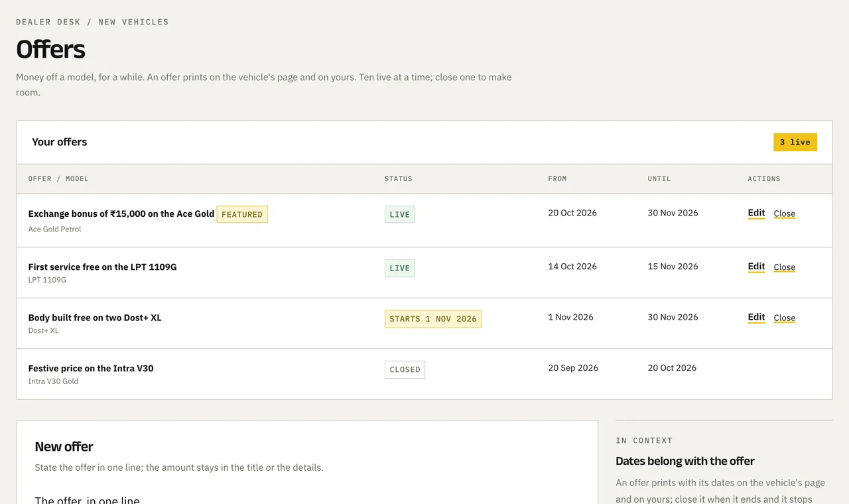Click the CLOSED status badge
Image resolution: width=849 pixels, height=504 pixels.
405,369
